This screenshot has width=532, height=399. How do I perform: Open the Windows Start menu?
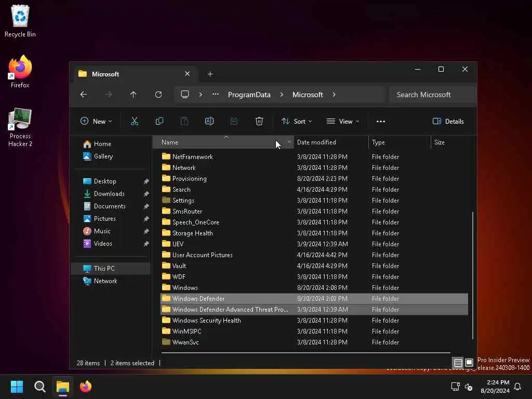[17, 387]
